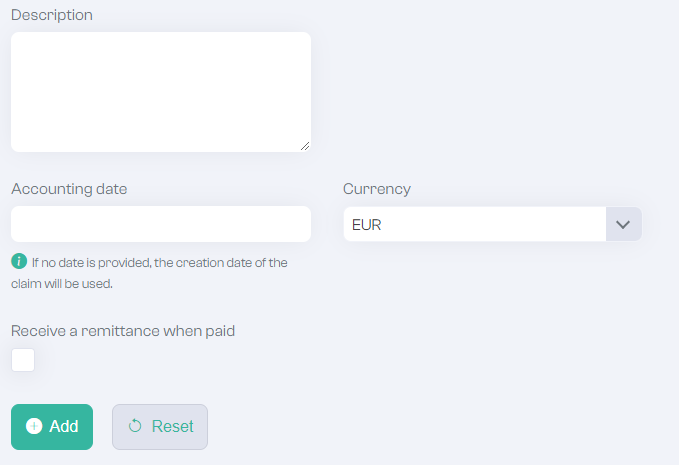This screenshot has height=465, width=679.
Task: Click the green info icon beside date hint
Action: pos(19,262)
